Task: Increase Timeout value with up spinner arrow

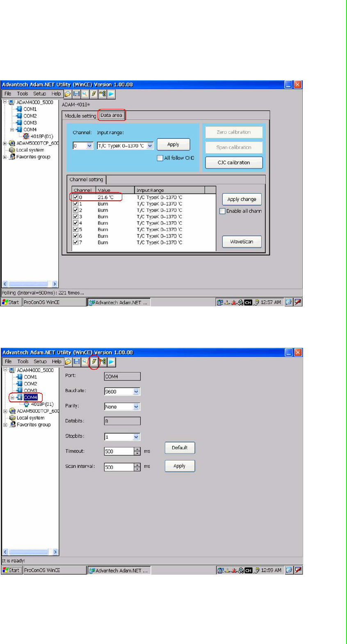Action: pos(137,449)
